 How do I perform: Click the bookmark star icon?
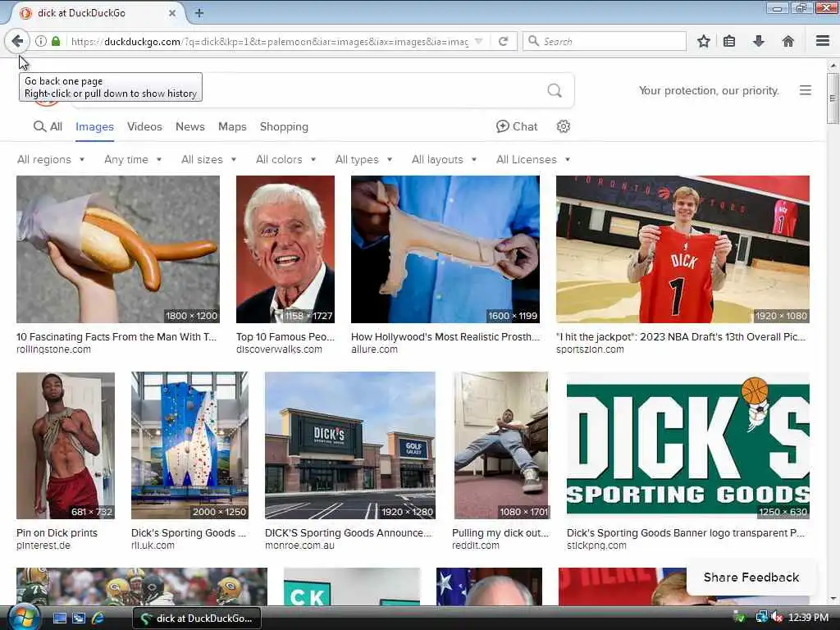pos(703,41)
